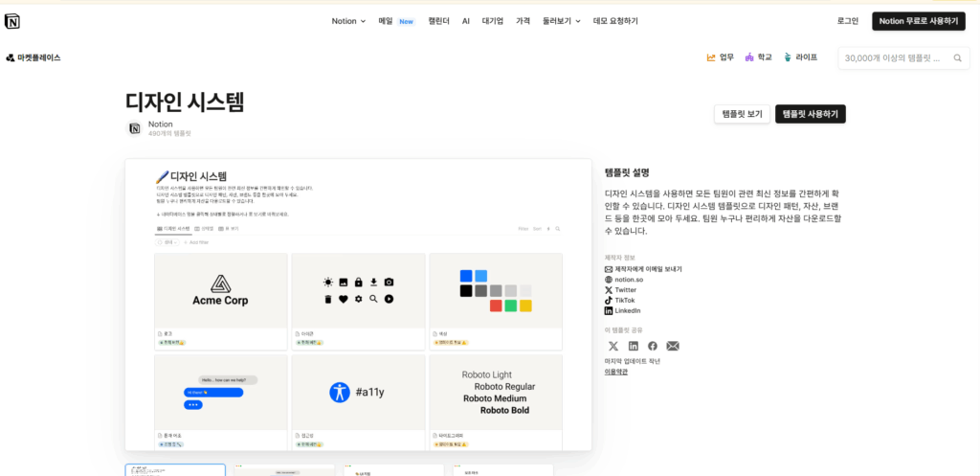The width and height of the screenshot is (980, 476).
Task: Focus the template search field
Action: (903, 58)
